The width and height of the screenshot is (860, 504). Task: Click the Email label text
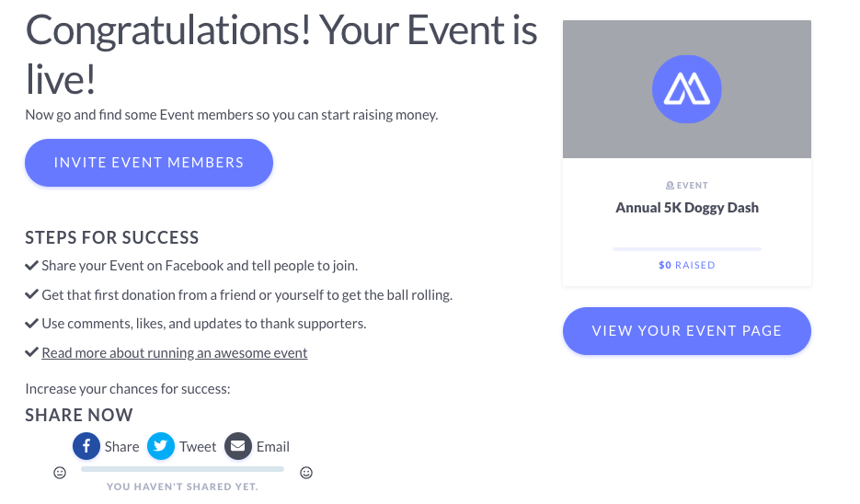(272, 446)
